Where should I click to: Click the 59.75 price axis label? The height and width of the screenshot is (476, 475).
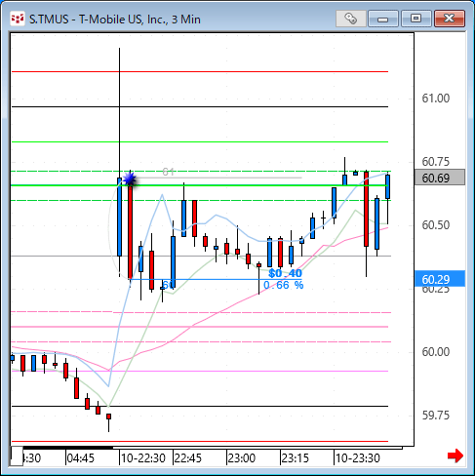(436, 416)
